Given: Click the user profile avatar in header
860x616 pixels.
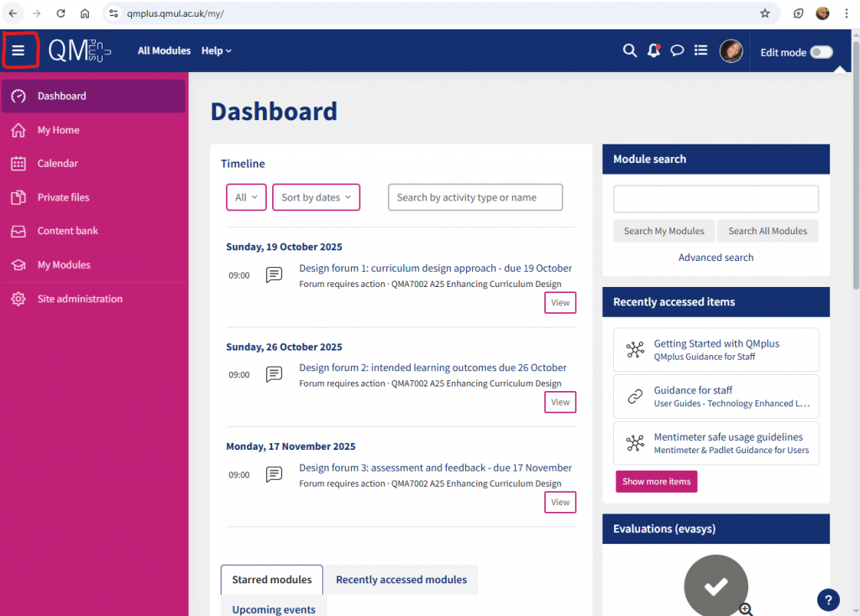Looking at the screenshot, I should pos(731,51).
